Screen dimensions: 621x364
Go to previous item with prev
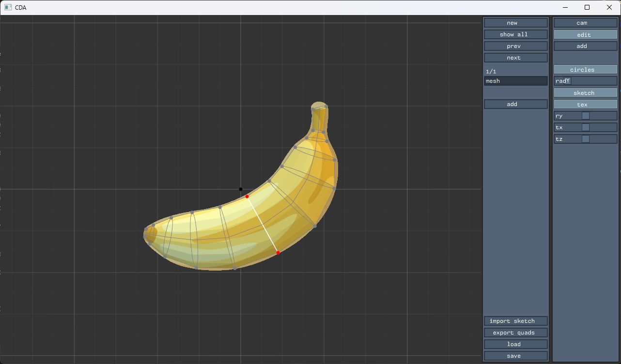point(515,46)
